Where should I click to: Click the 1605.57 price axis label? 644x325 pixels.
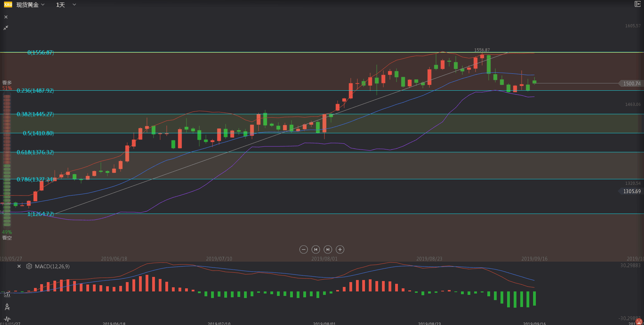click(633, 26)
